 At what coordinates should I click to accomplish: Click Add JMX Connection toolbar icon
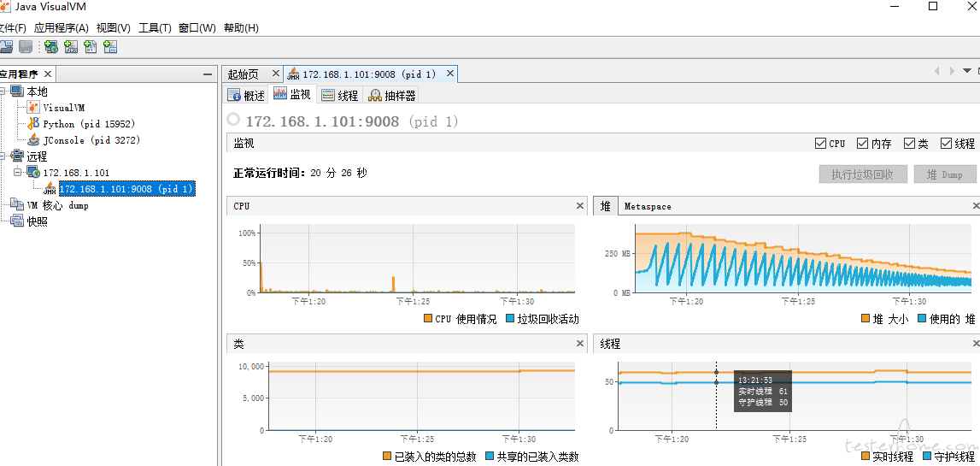tap(71, 46)
